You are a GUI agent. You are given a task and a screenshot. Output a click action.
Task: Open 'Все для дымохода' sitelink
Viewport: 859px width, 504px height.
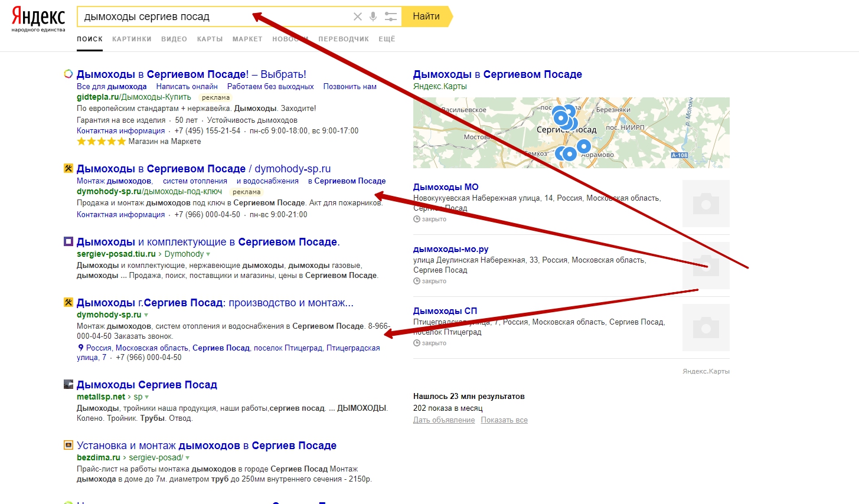point(112,86)
